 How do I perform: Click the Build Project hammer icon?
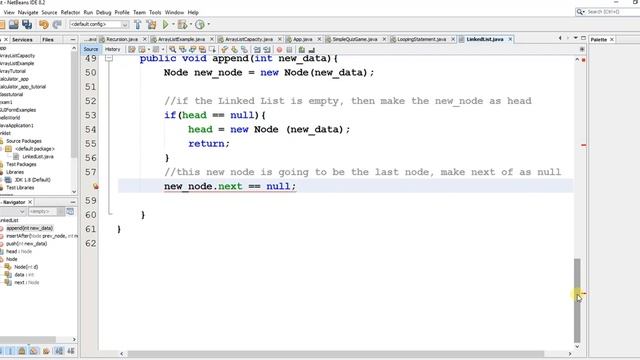click(138, 24)
